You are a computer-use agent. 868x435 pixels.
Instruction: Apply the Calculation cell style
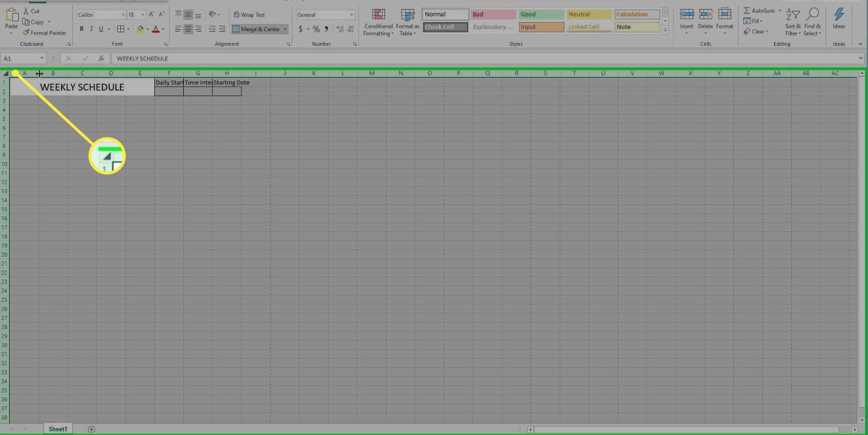point(637,15)
